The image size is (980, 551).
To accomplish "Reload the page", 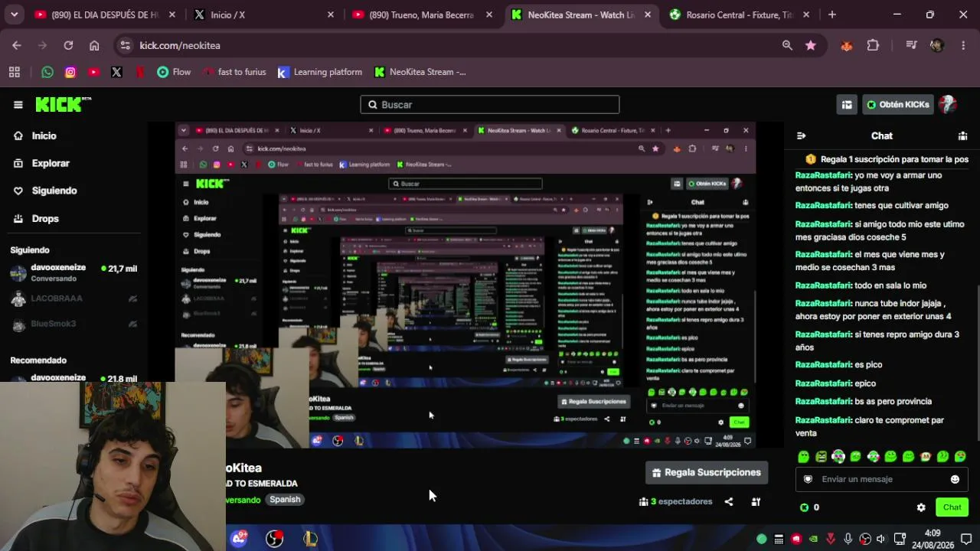I will pos(68,45).
